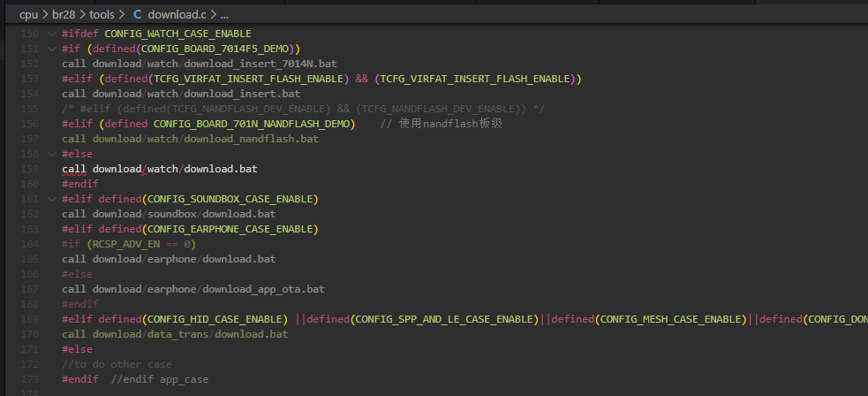Click line number 165 in the gutter
This screenshot has width=868, height=396.
(x=29, y=259)
